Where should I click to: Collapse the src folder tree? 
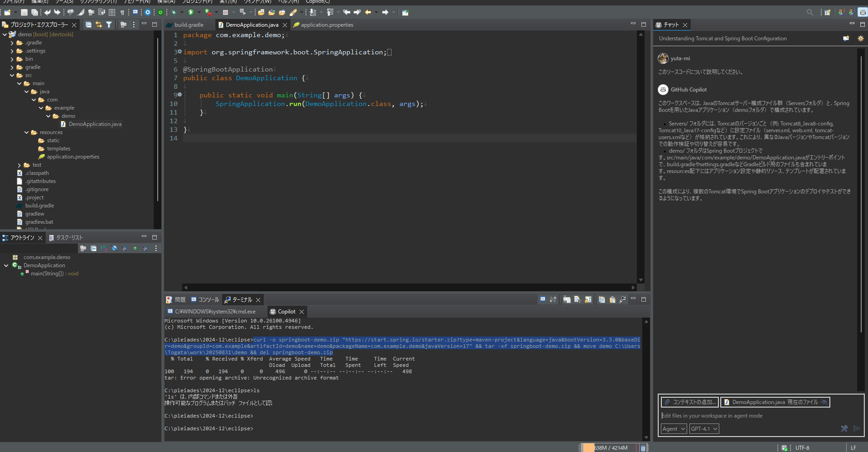pos(12,75)
